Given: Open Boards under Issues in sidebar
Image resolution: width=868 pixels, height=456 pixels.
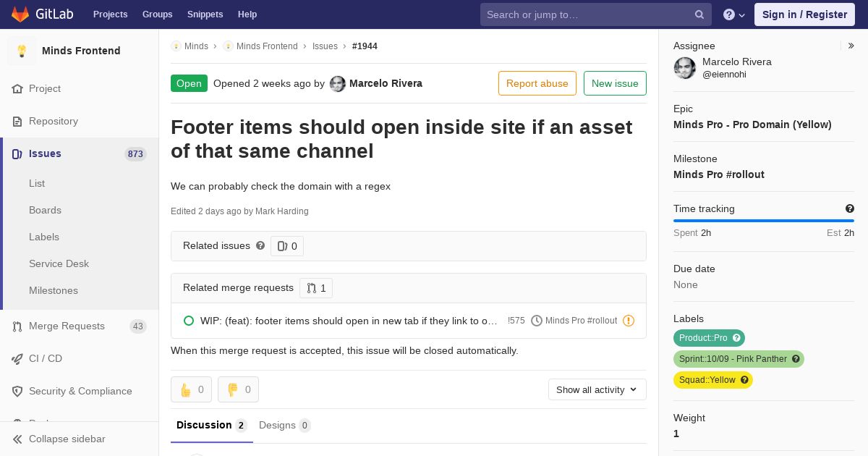Looking at the screenshot, I should tap(45, 211).
